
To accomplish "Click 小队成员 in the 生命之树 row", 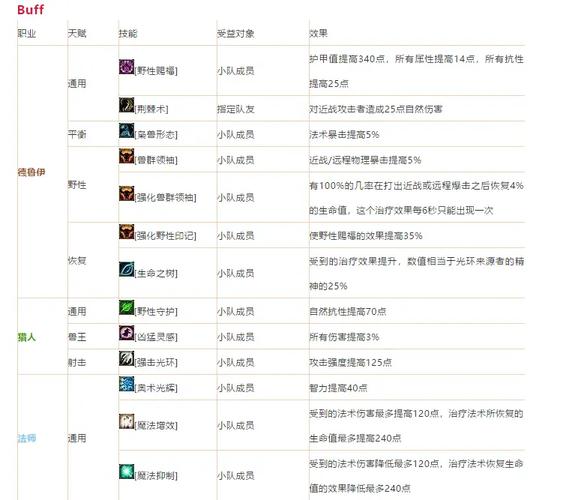I will [x=236, y=274].
